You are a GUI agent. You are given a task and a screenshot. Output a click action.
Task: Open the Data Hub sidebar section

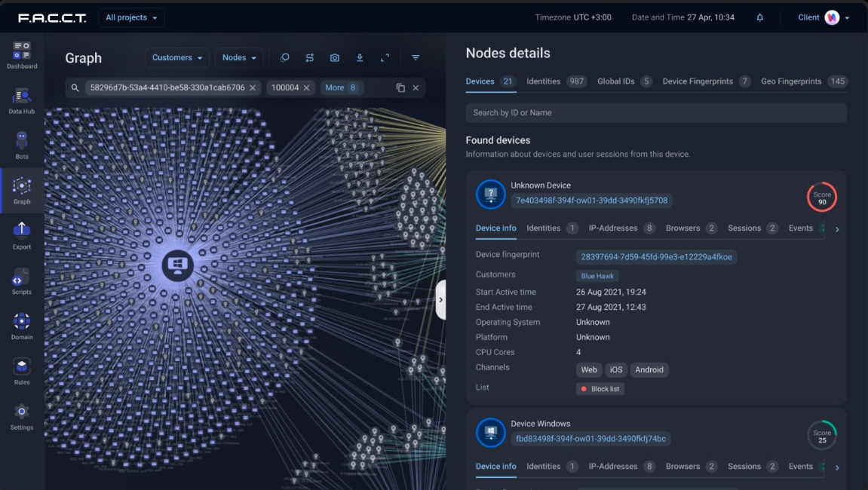[x=21, y=101]
